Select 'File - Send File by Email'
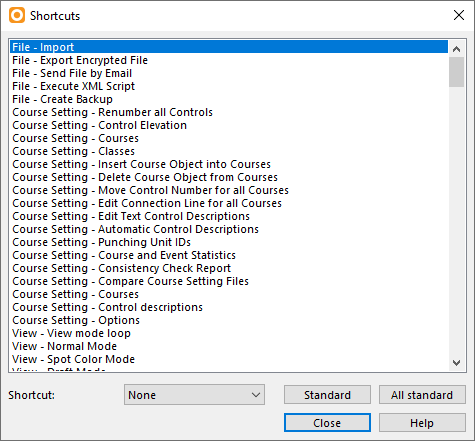Image resolution: width=475 pixels, height=441 pixels. 229,73
